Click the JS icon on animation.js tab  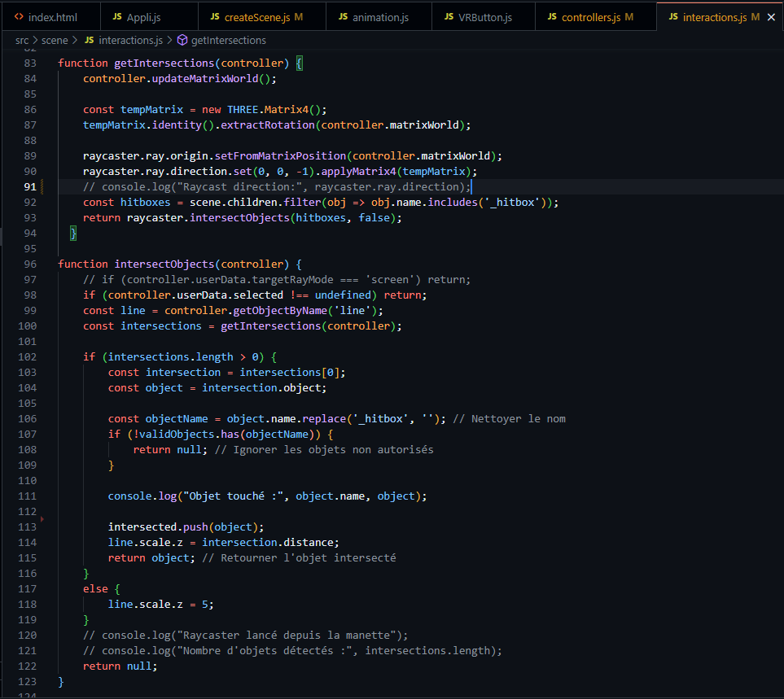(x=344, y=16)
